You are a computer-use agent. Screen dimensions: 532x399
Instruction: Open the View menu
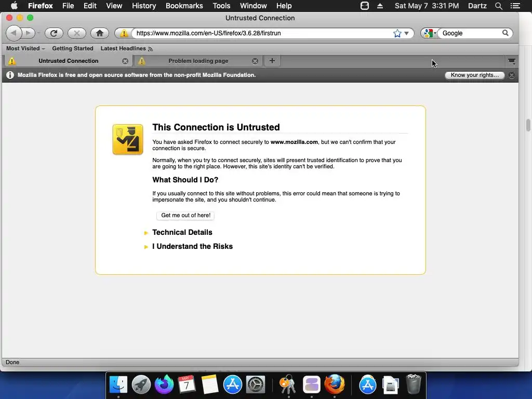(114, 6)
